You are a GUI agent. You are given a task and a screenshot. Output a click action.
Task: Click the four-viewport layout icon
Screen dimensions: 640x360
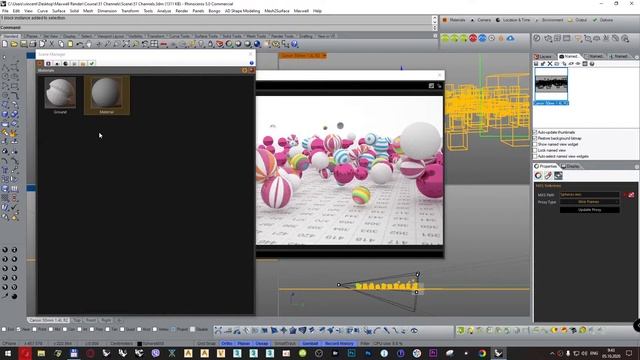pyautogui.click(x=154, y=44)
